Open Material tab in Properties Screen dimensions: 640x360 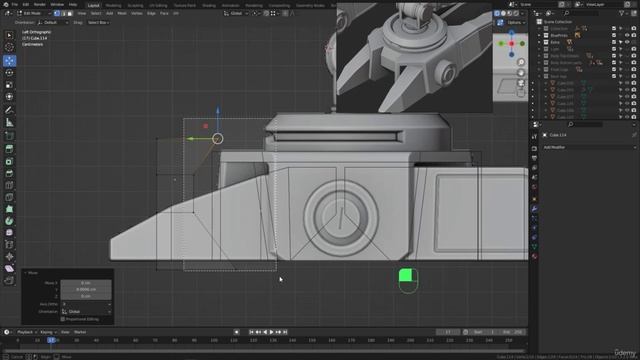click(x=534, y=257)
